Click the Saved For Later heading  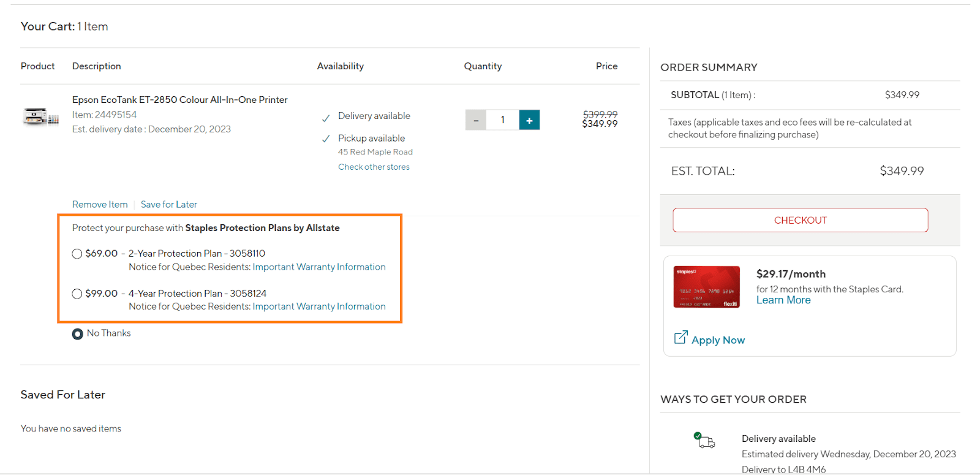click(63, 395)
